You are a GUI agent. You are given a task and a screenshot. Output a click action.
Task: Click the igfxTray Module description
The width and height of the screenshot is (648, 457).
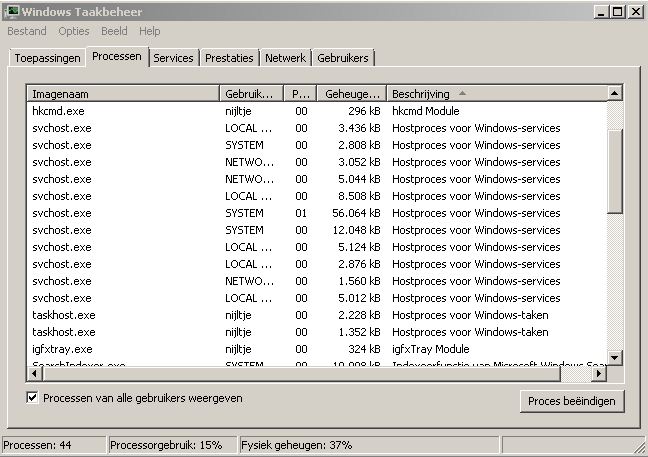point(431,349)
